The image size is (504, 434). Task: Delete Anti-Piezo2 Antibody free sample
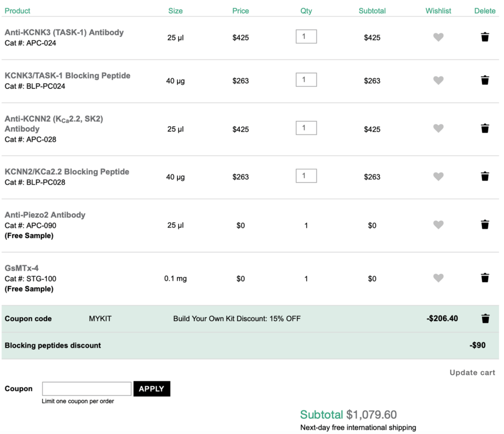pyautogui.click(x=485, y=225)
